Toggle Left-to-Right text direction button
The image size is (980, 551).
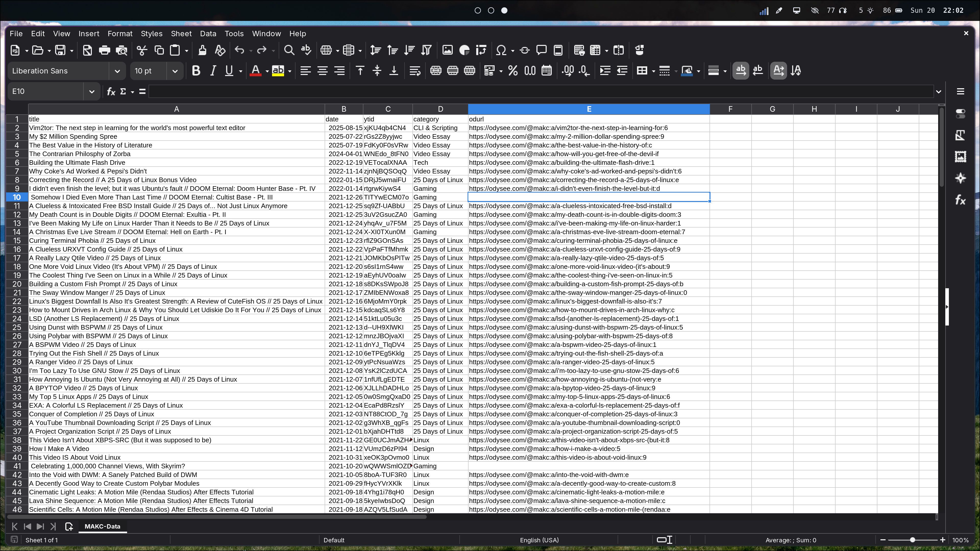tap(741, 71)
